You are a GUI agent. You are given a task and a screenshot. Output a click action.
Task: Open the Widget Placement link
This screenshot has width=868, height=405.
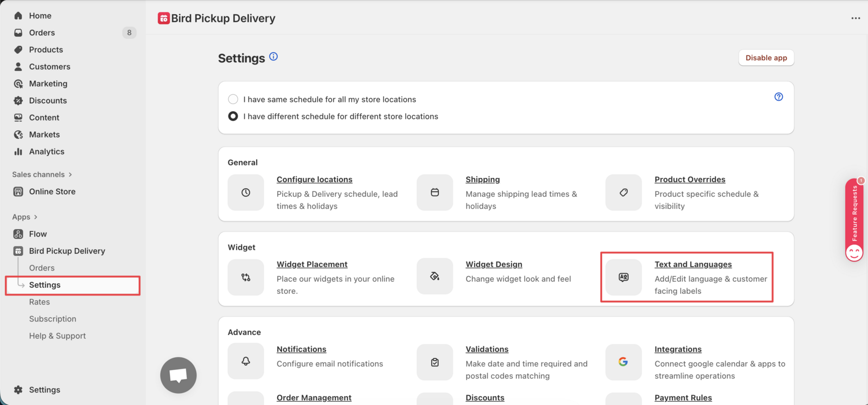pos(312,265)
